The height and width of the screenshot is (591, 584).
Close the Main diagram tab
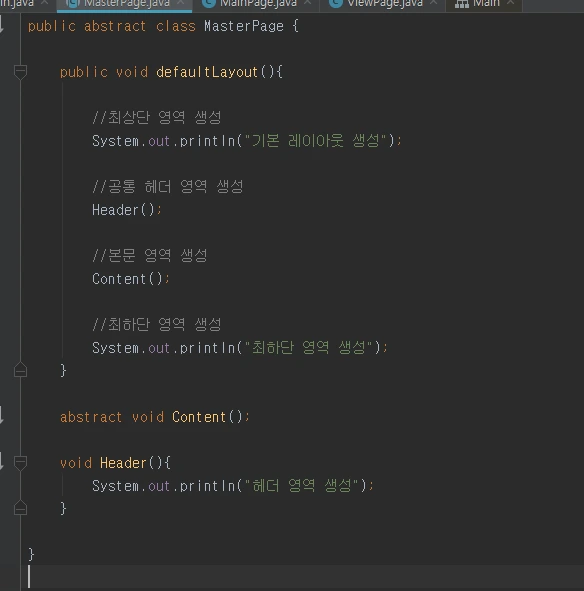[510, 3]
